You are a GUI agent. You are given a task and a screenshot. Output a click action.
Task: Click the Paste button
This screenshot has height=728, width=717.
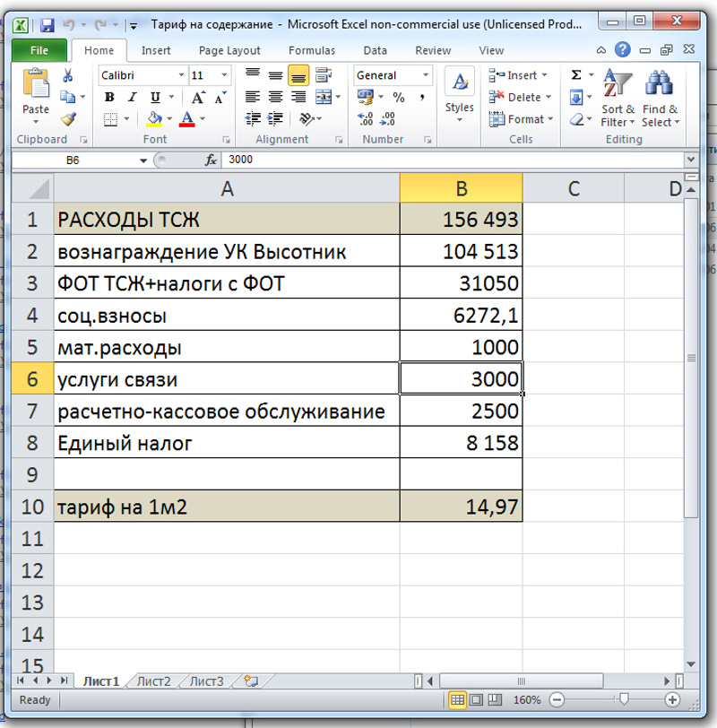36,94
